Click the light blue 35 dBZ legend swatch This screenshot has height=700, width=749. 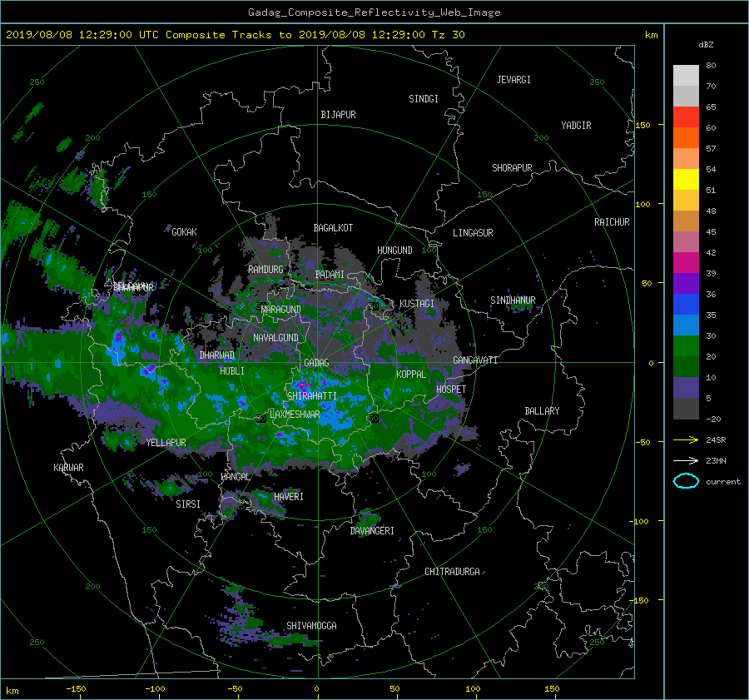686,325
